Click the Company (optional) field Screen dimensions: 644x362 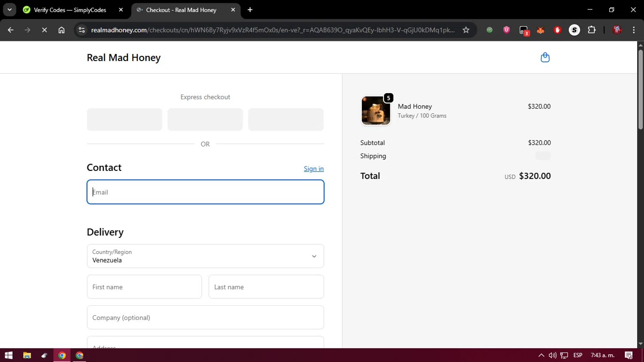click(x=205, y=317)
